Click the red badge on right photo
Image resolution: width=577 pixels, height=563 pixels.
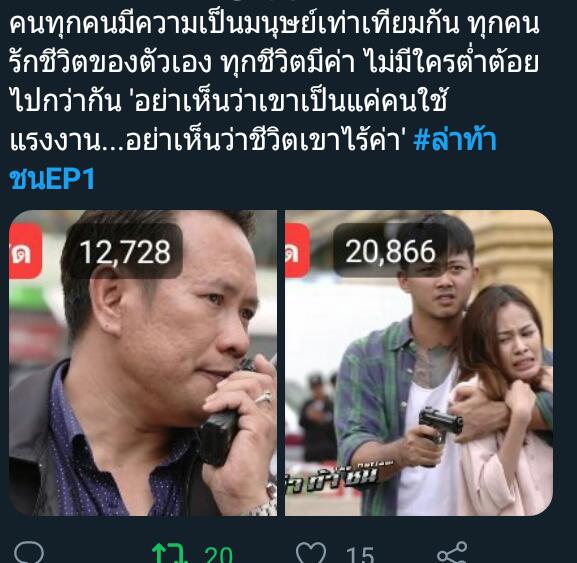(x=297, y=250)
